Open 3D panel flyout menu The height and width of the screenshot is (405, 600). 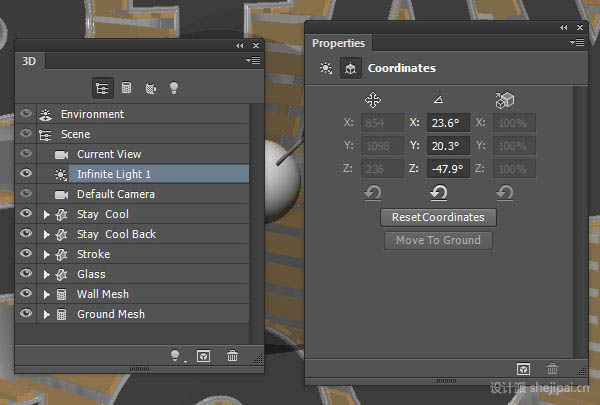coord(253,60)
